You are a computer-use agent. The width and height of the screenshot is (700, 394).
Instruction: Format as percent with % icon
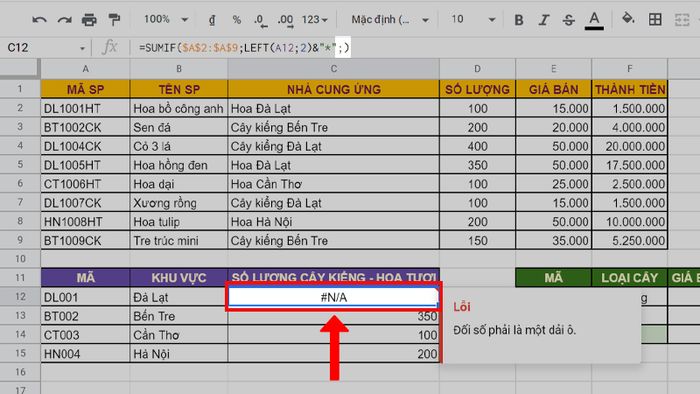coord(237,20)
